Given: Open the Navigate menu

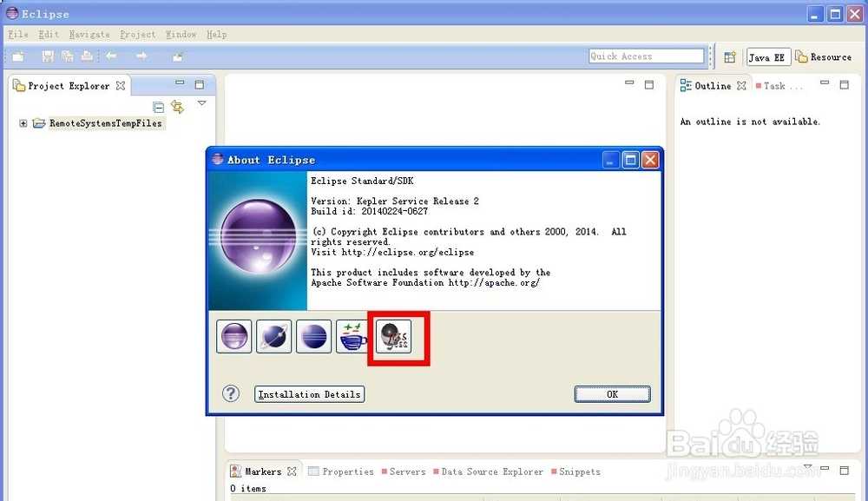Looking at the screenshot, I should (89, 35).
